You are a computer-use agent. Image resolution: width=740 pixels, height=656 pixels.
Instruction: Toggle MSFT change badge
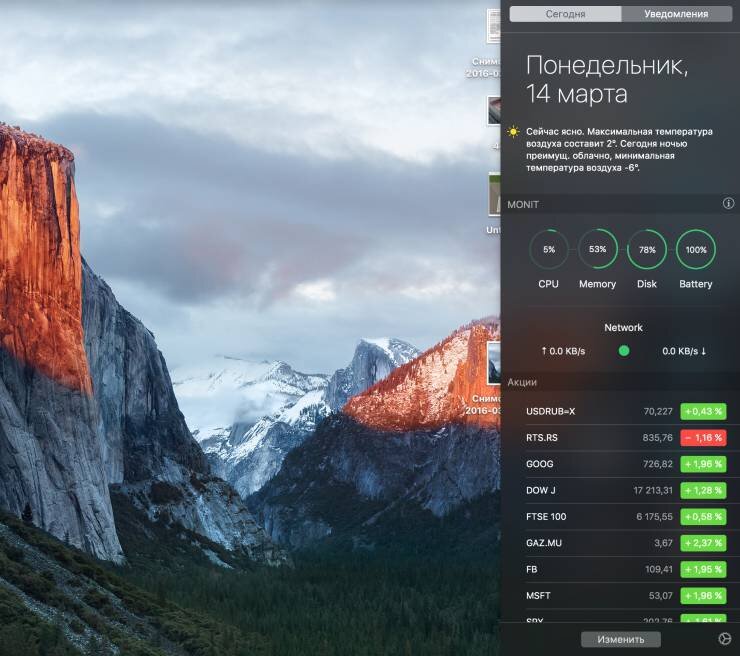[703, 596]
